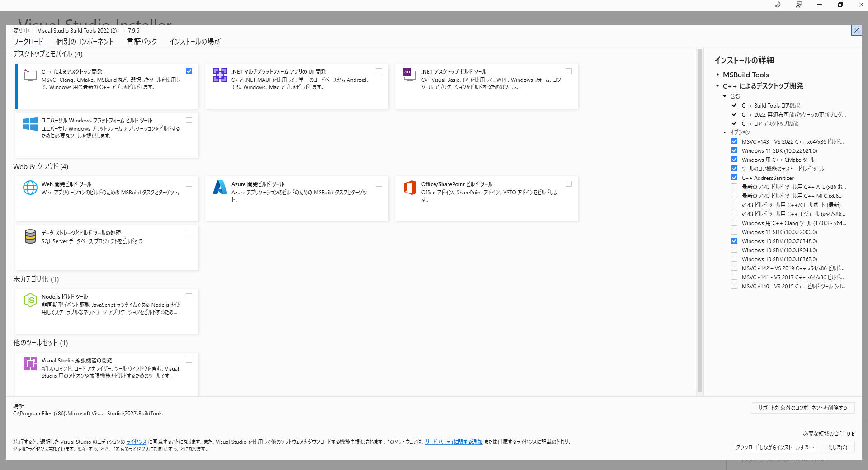The height and width of the screenshot is (470, 868).
Task: Select the ワークロード tab
Action: (28, 42)
